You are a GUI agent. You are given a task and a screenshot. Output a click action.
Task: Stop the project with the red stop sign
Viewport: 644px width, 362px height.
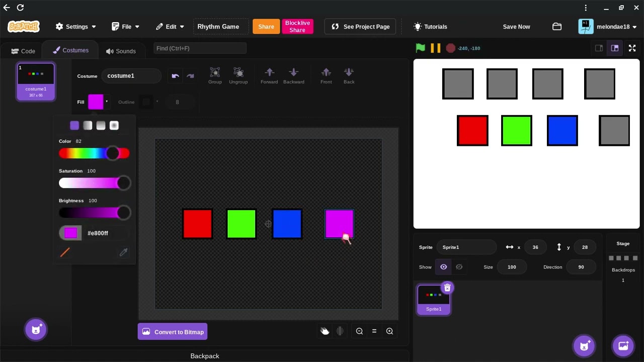click(x=450, y=48)
